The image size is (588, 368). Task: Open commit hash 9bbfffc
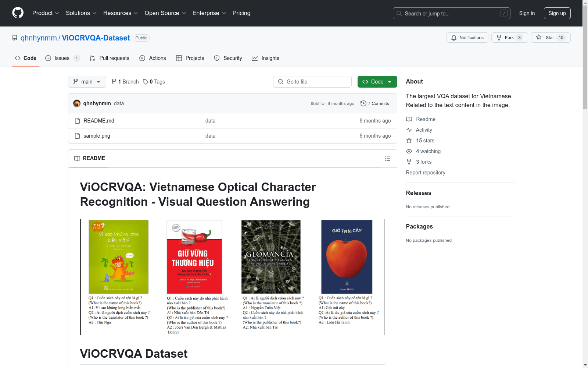(x=317, y=103)
